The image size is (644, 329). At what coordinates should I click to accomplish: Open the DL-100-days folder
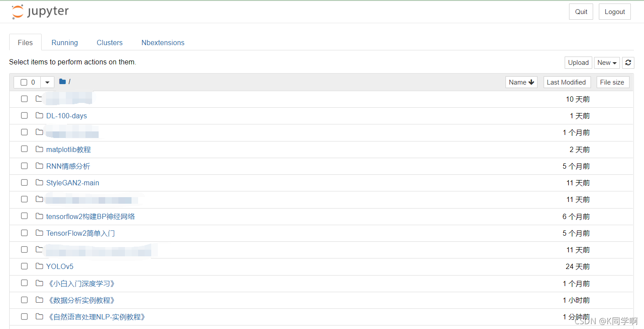(67, 116)
